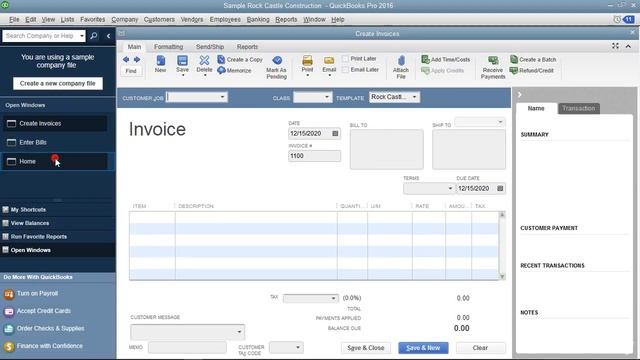Open Receive Payments
The image size is (640, 360).
(493, 67)
